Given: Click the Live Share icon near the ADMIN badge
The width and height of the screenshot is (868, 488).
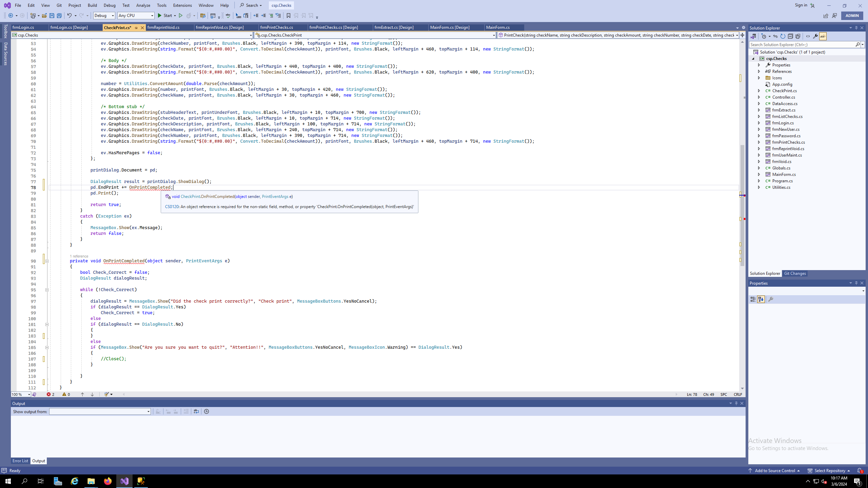Looking at the screenshot, I should coord(826,16).
